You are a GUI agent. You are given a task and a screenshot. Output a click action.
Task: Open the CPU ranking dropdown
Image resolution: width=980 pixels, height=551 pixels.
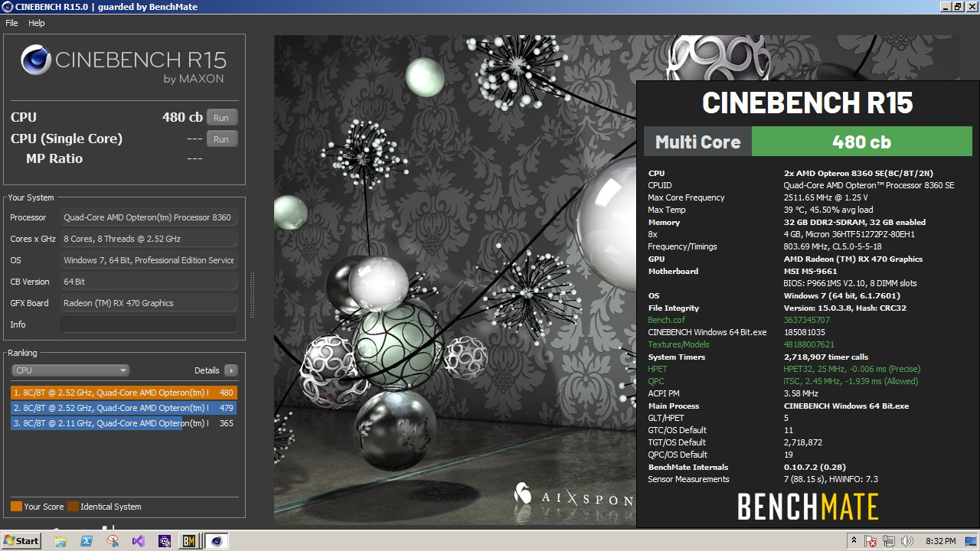tap(70, 370)
